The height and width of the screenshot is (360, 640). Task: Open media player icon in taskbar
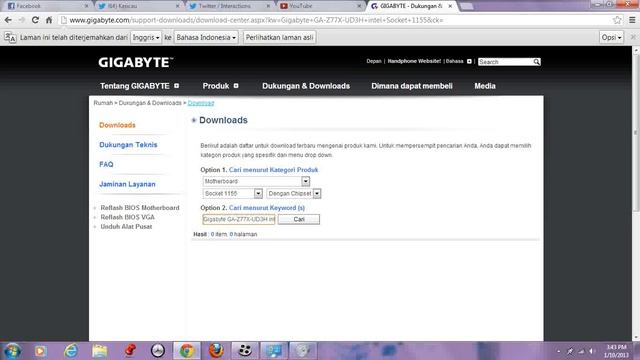(x=40, y=351)
